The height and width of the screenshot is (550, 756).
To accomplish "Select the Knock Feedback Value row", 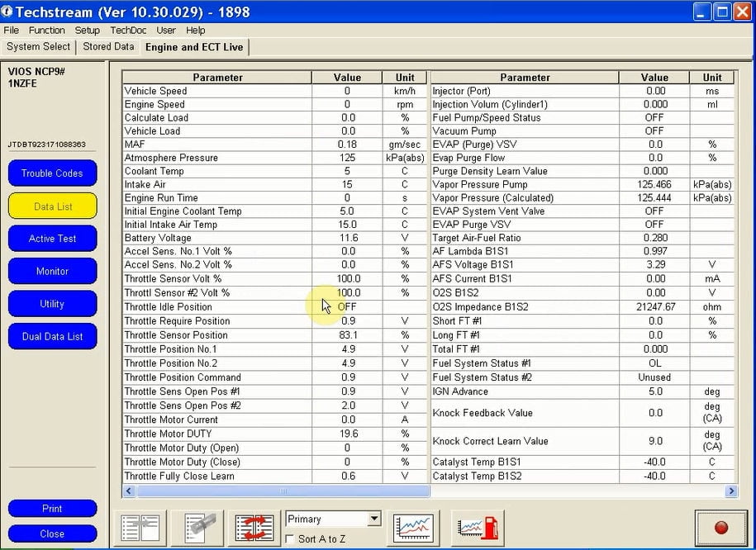I will 582,413.
